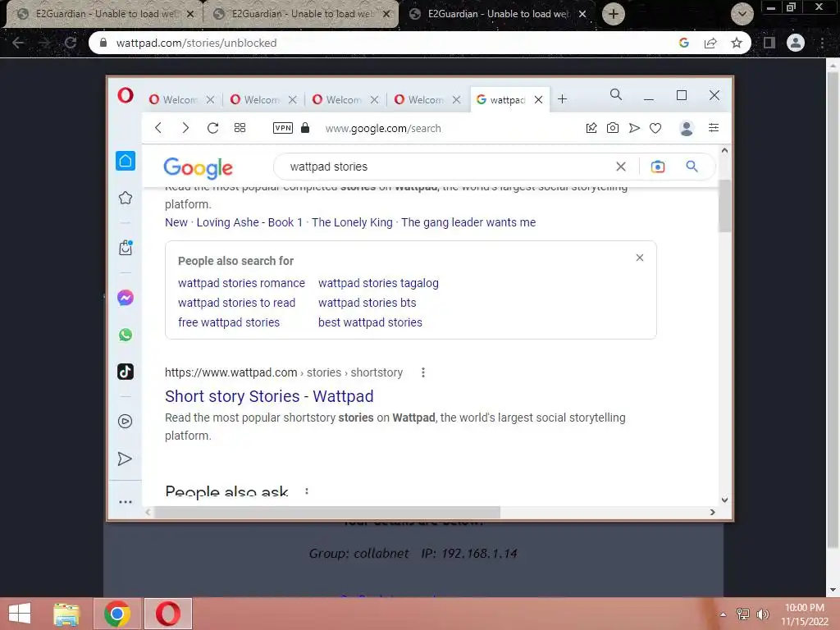Reload the Google search page in Opera
The height and width of the screenshot is (630, 840).
click(212, 128)
